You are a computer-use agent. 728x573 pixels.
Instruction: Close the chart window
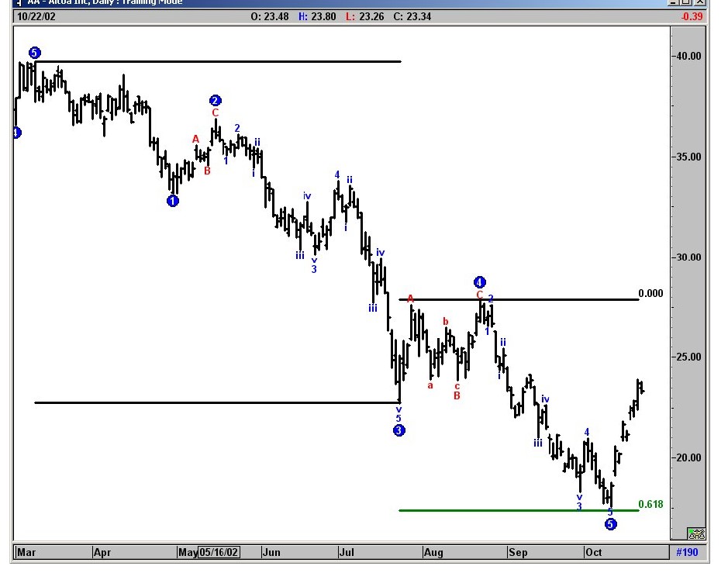(x=702, y=2)
